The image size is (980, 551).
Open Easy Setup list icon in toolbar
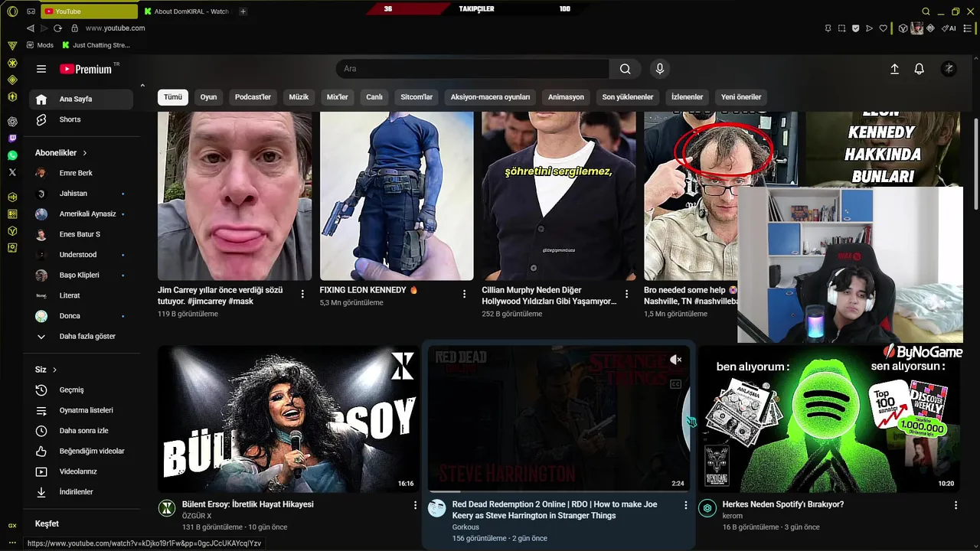pyautogui.click(x=966, y=28)
